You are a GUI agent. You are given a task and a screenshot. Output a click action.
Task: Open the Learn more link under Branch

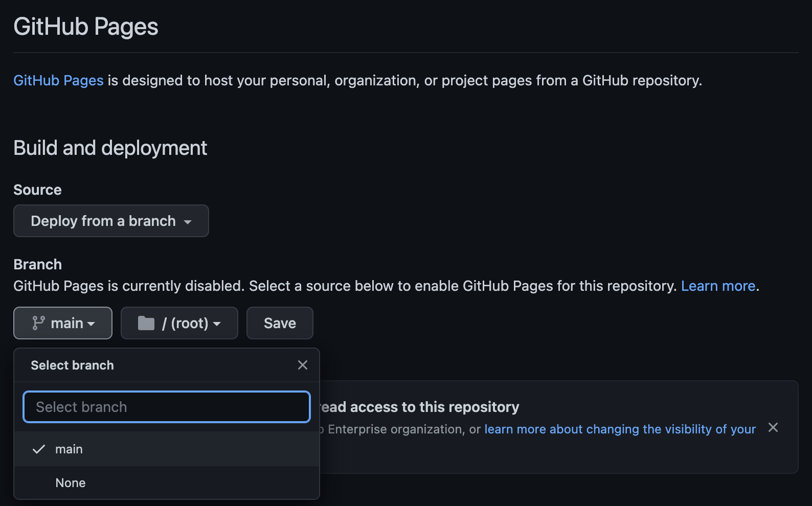click(x=718, y=286)
